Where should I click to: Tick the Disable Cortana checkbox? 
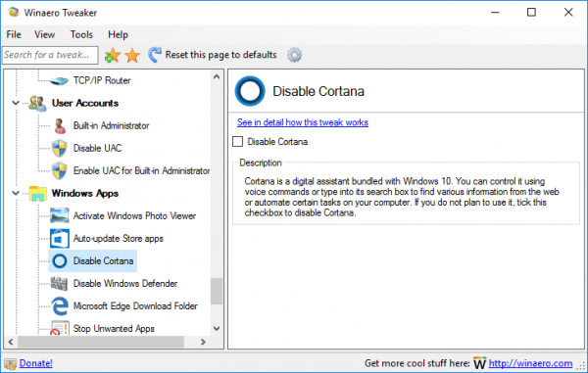tap(238, 142)
